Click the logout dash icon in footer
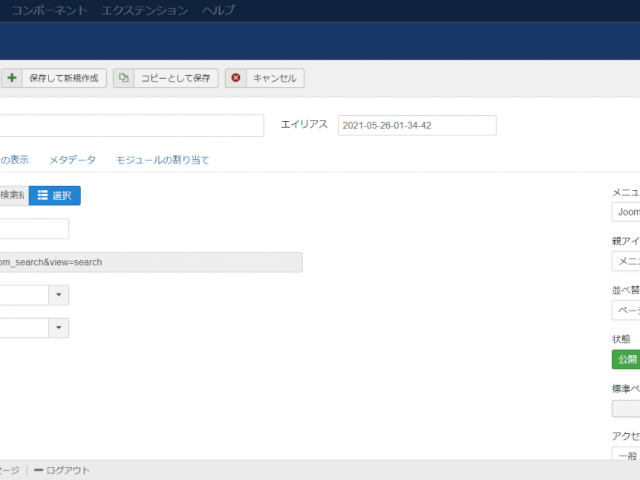640x480 pixels. click(38, 470)
